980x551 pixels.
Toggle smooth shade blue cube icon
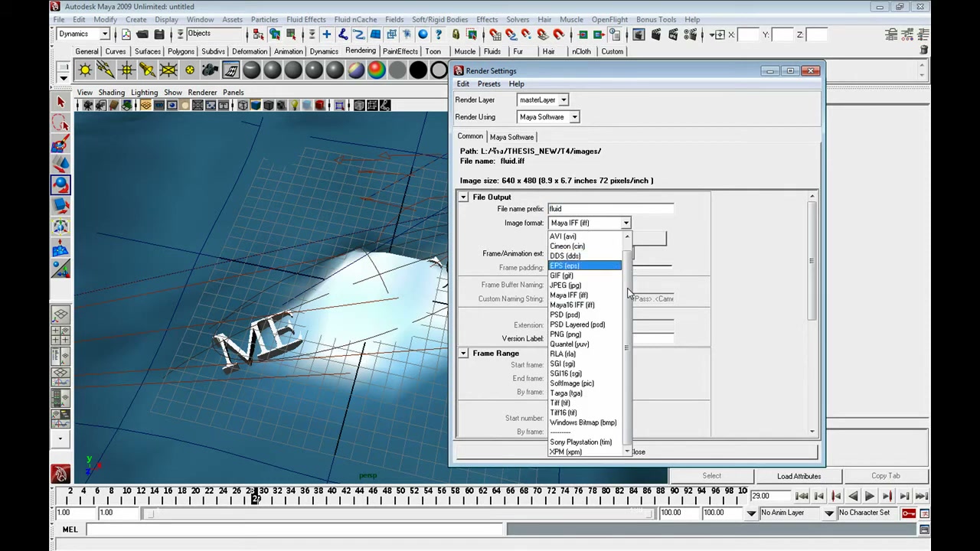point(256,105)
